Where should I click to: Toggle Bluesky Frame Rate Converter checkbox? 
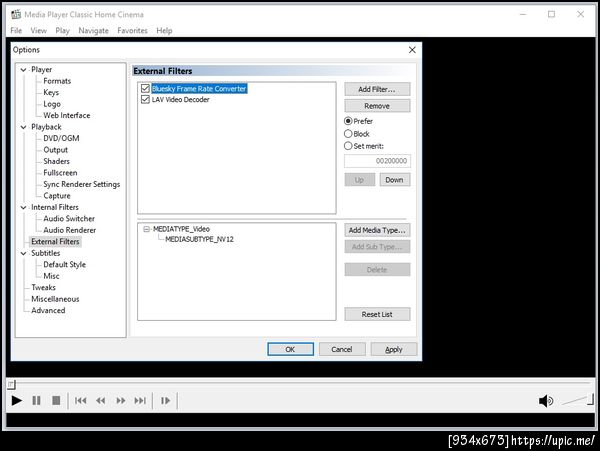tap(145, 88)
